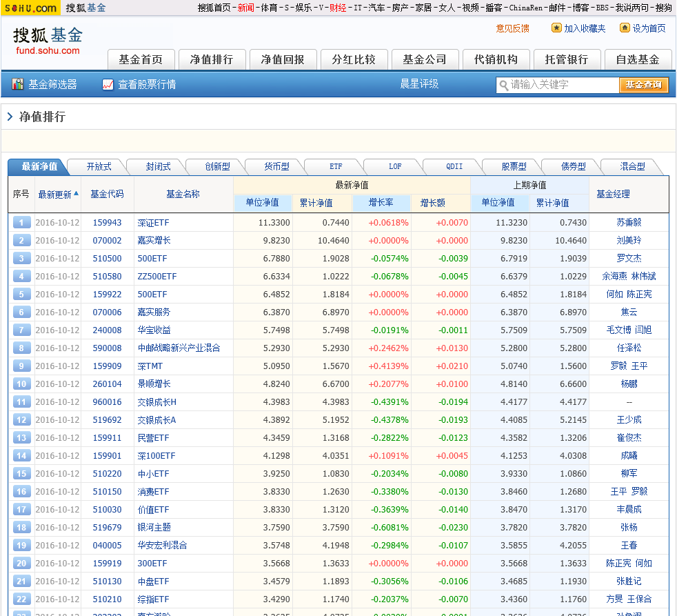Select the 最新净值 category tab

[x=39, y=167]
